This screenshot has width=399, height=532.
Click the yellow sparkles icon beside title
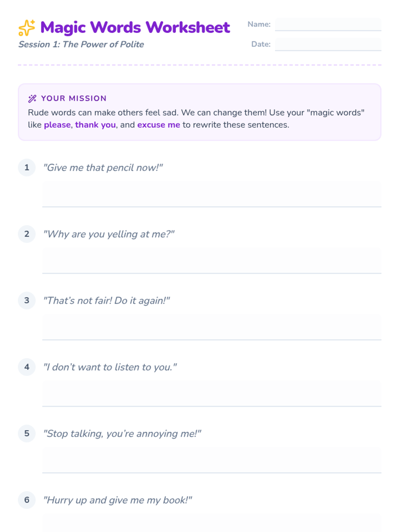27,28
